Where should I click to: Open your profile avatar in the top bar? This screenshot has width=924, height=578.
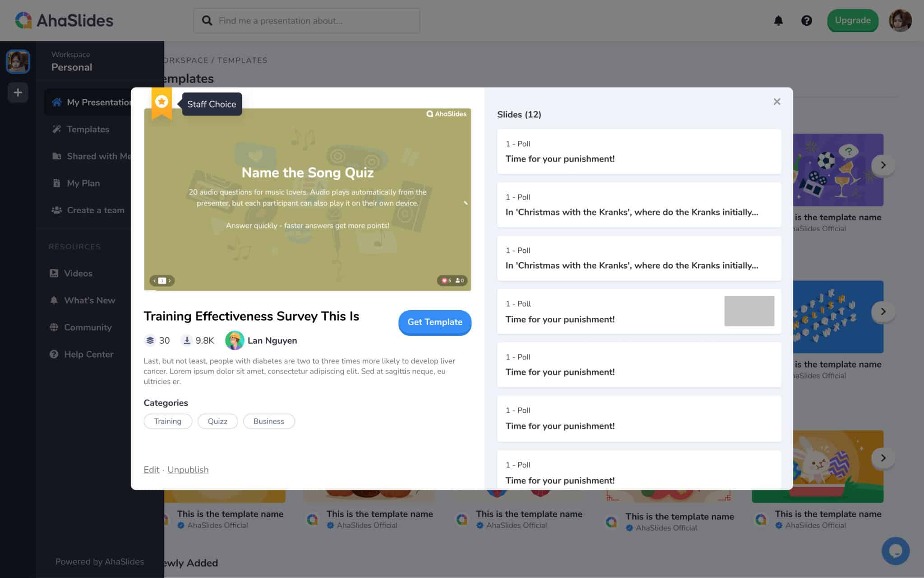(900, 20)
